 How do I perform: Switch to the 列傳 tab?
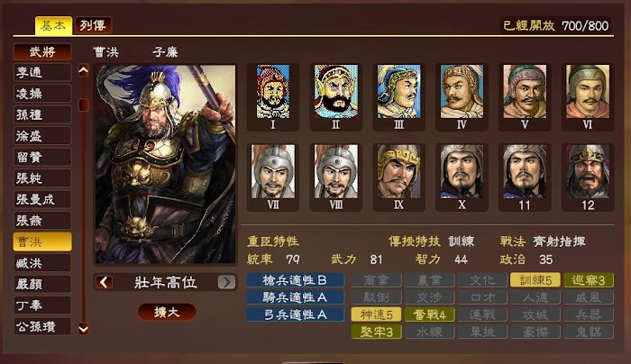[93, 26]
